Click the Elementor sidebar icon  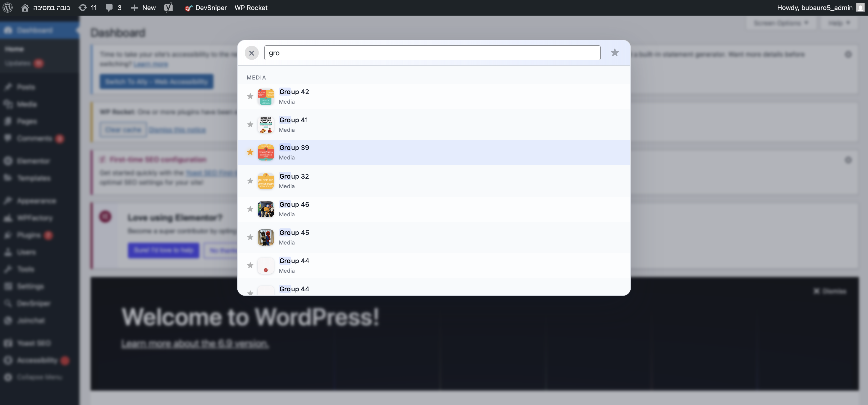[8, 161]
